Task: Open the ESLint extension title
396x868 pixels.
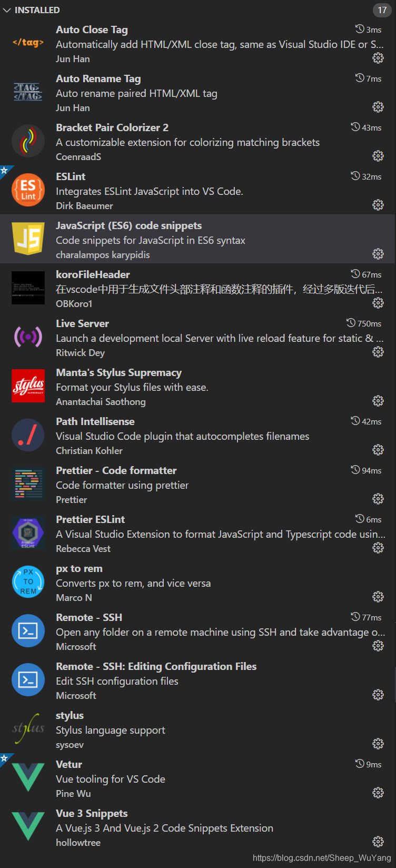Action: (71, 176)
